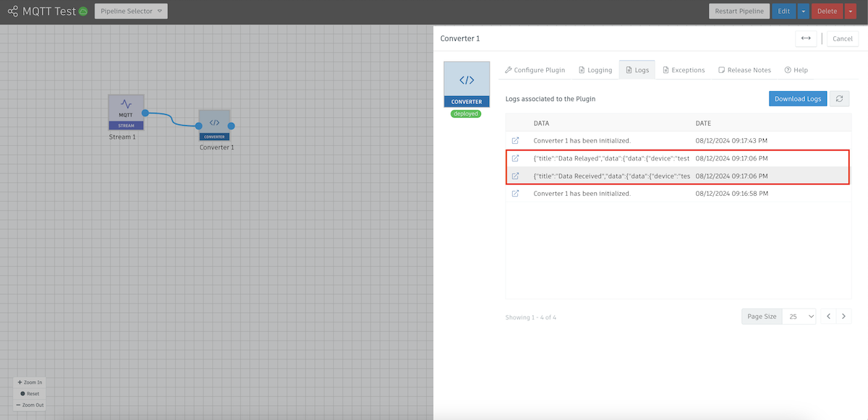Click the Converter node input connector dot
Viewport: 868px width, 420px height.
click(x=198, y=126)
